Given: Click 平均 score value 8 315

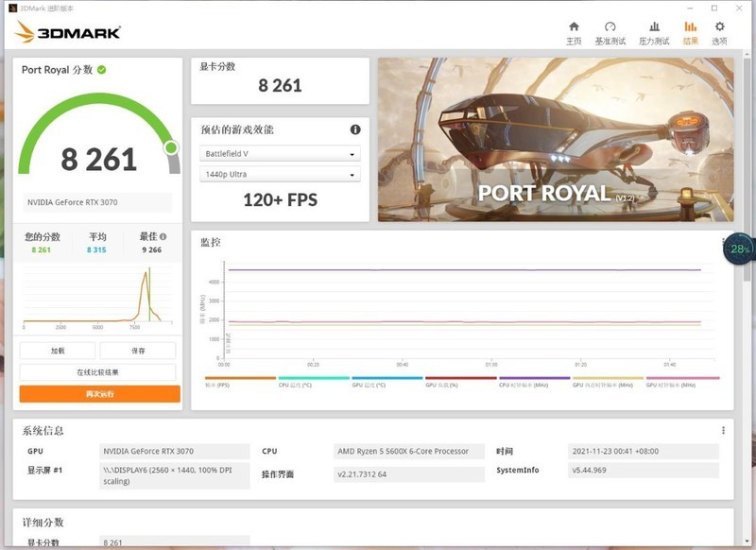Looking at the screenshot, I should (x=96, y=249).
